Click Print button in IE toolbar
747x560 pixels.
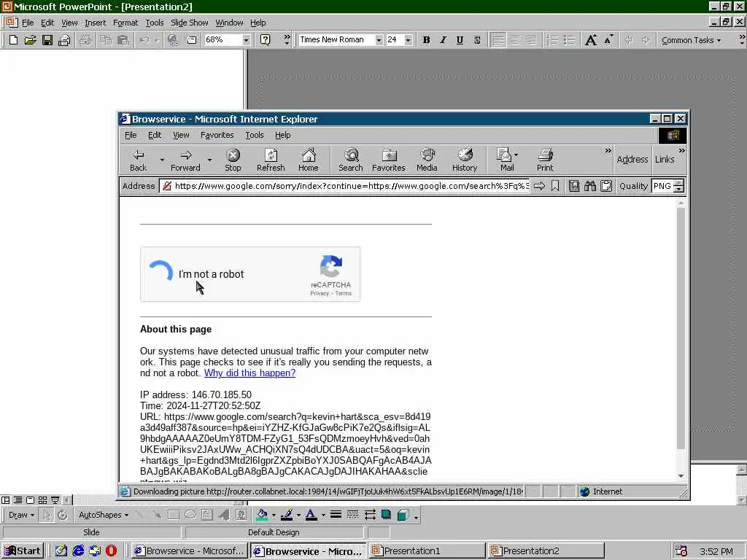[x=545, y=160]
